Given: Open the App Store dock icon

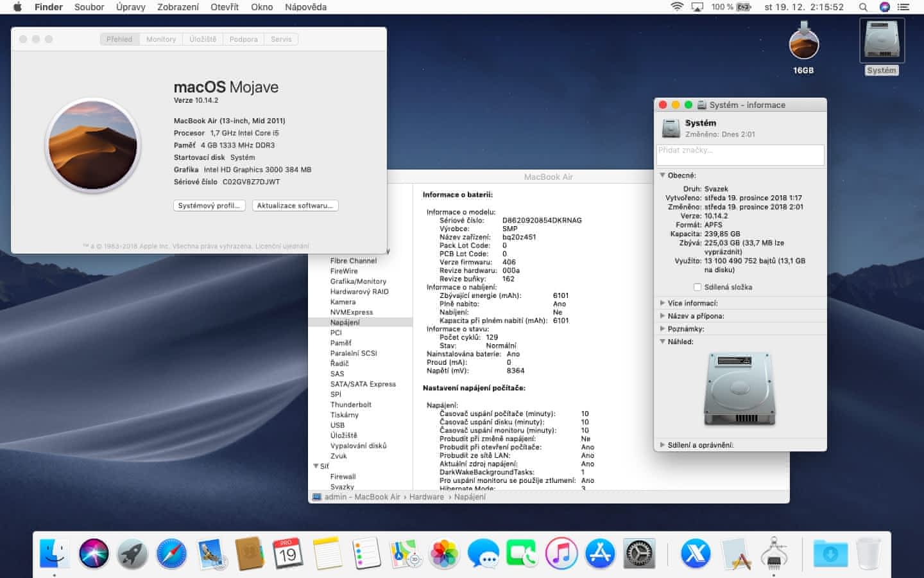Looking at the screenshot, I should pyautogui.click(x=601, y=554).
